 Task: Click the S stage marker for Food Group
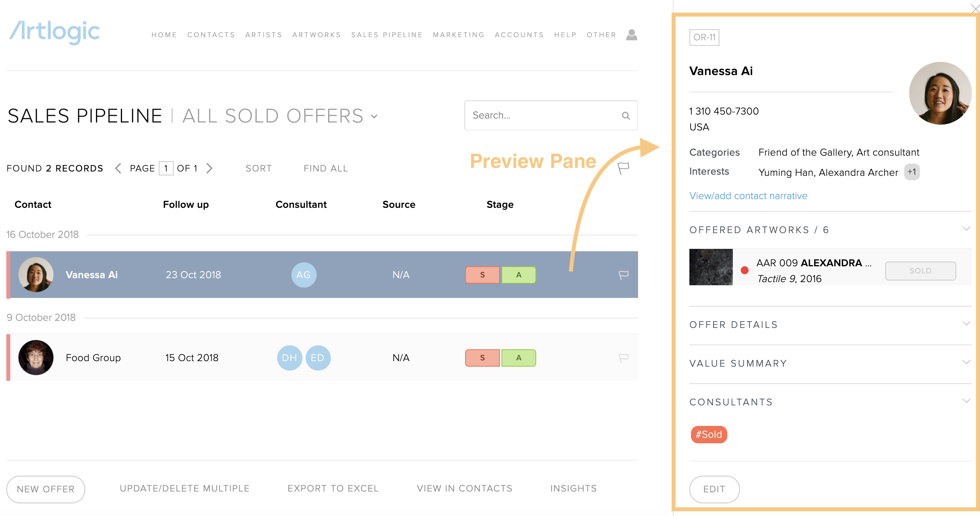click(x=482, y=358)
